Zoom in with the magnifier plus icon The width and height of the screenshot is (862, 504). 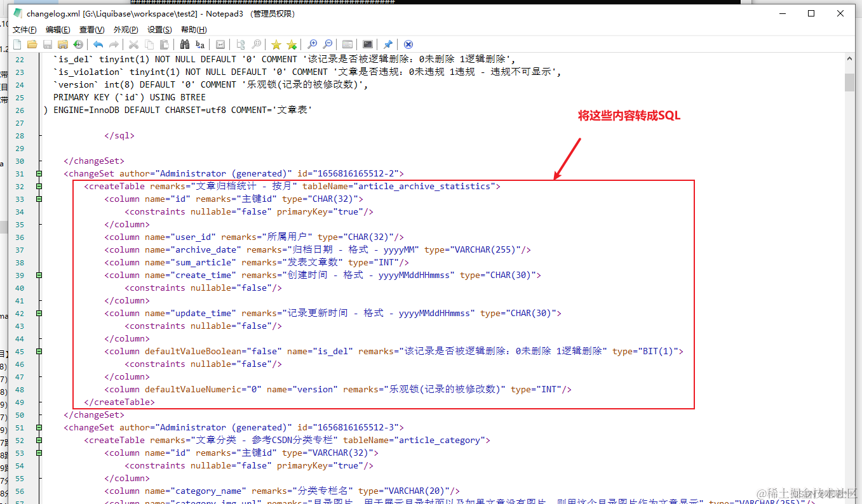pyautogui.click(x=312, y=44)
